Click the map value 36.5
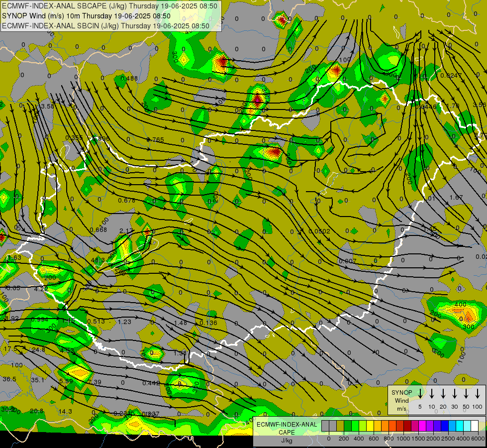Image resolution: width=487 pixels, height=448 pixels. tap(9, 379)
